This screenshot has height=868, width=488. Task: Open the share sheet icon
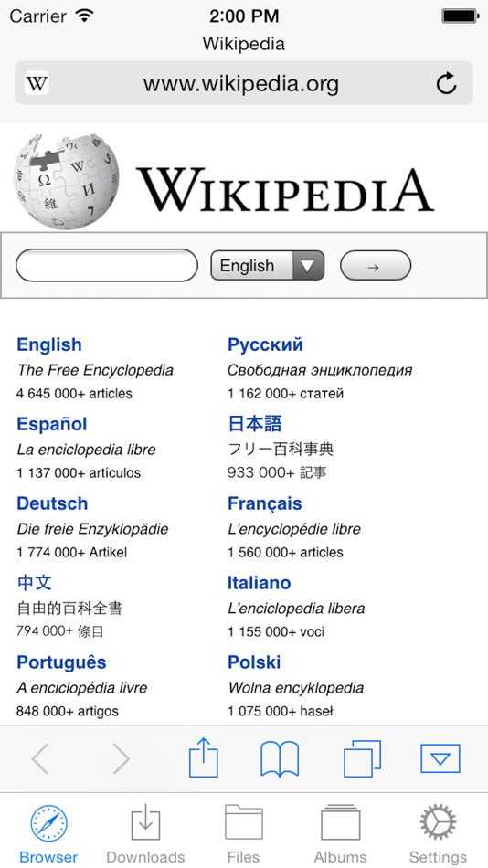(203, 757)
